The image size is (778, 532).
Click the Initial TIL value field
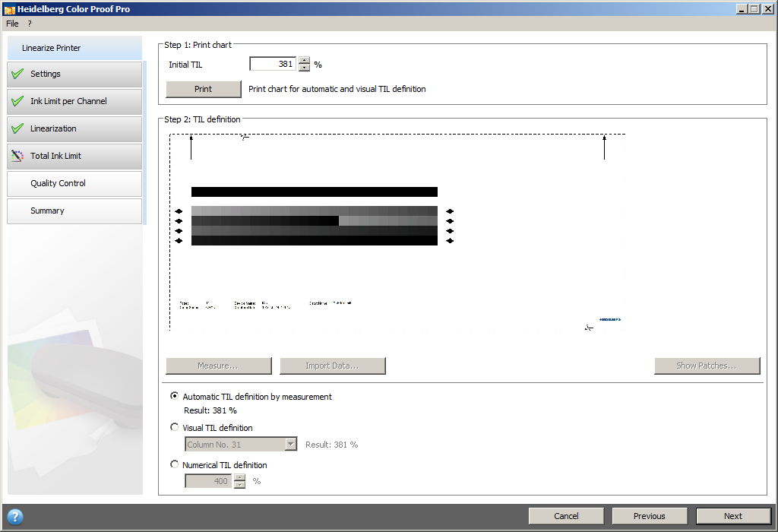pos(273,64)
